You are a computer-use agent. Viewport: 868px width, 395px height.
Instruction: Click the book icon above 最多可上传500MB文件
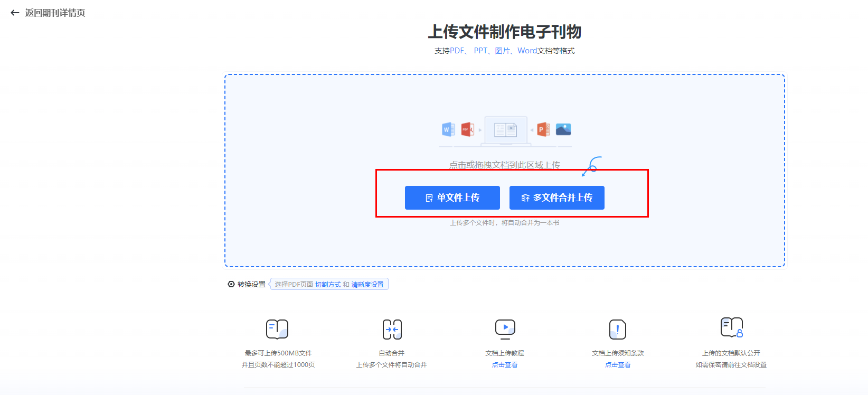pyautogui.click(x=277, y=329)
